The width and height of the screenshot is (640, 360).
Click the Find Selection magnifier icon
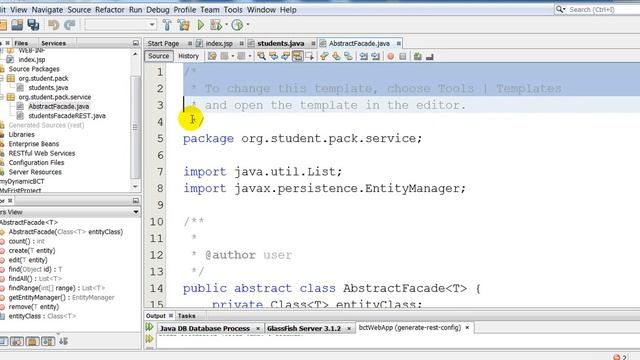pos(261,56)
